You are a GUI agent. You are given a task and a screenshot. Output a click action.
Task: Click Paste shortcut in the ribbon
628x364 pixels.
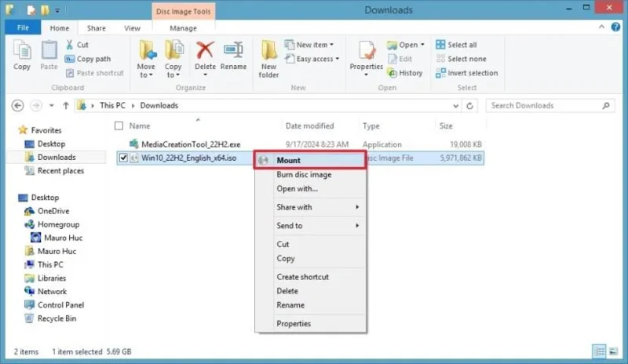tap(94, 73)
